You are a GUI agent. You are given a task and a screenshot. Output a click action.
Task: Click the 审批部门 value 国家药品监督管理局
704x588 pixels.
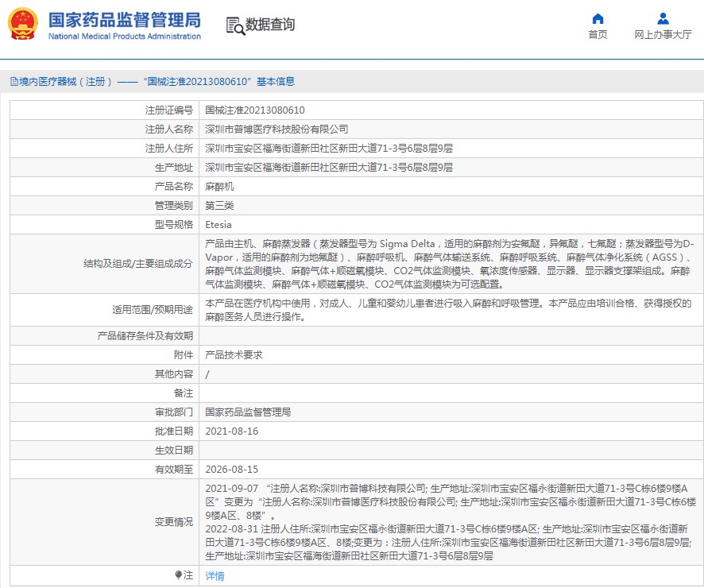pyautogui.click(x=248, y=412)
